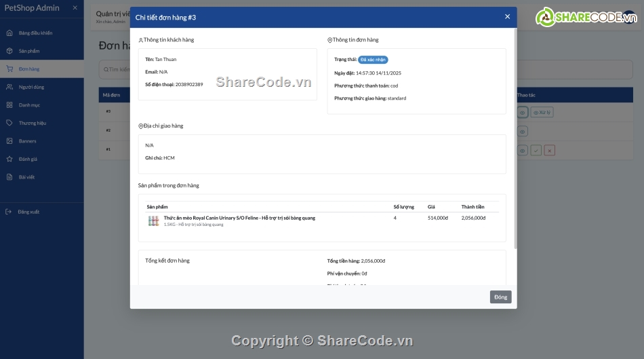Go to Banners menu label
Image resolution: width=644 pixels, height=359 pixels.
pos(28,141)
